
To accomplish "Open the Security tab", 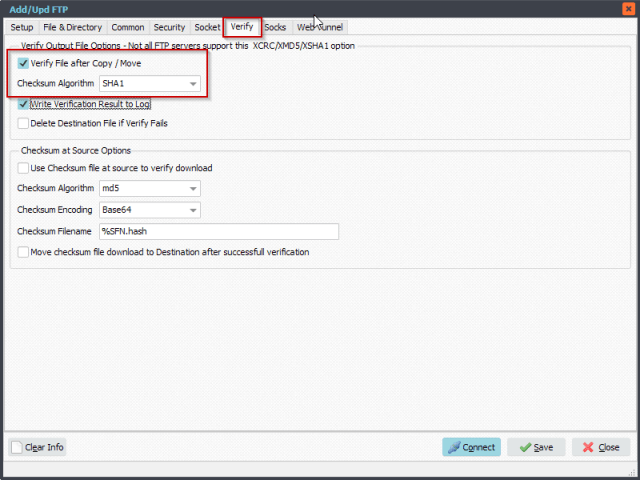I will 169,27.
